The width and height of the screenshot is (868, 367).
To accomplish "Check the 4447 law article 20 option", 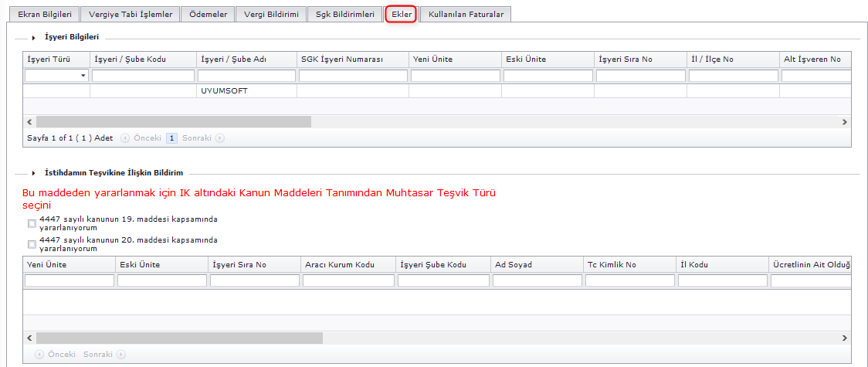I will [32, 244].
